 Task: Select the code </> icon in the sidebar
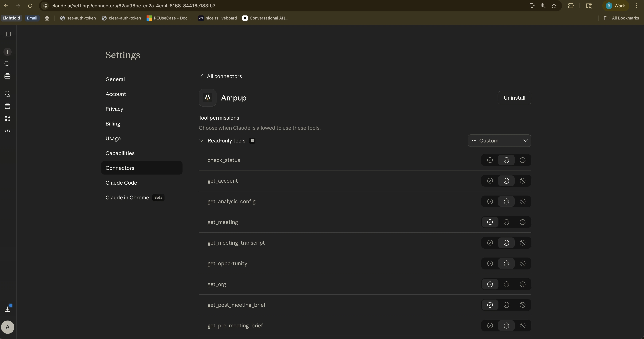7,131
